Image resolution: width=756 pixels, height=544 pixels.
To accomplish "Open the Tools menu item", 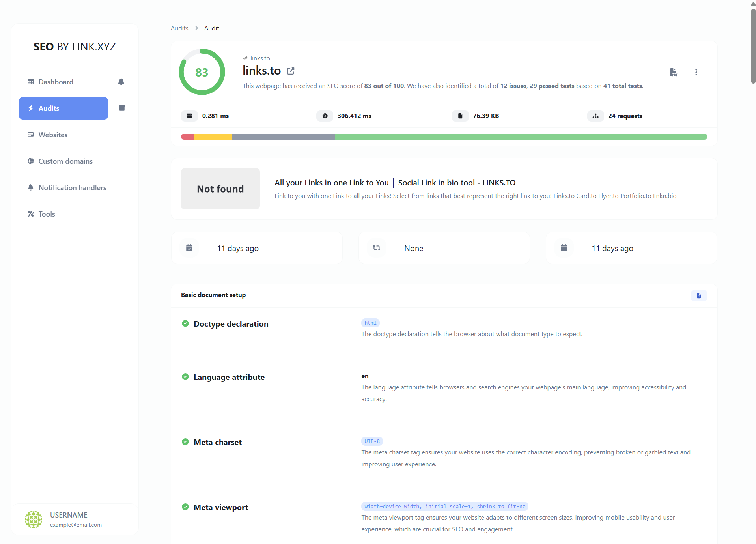I will pos(63,214).
